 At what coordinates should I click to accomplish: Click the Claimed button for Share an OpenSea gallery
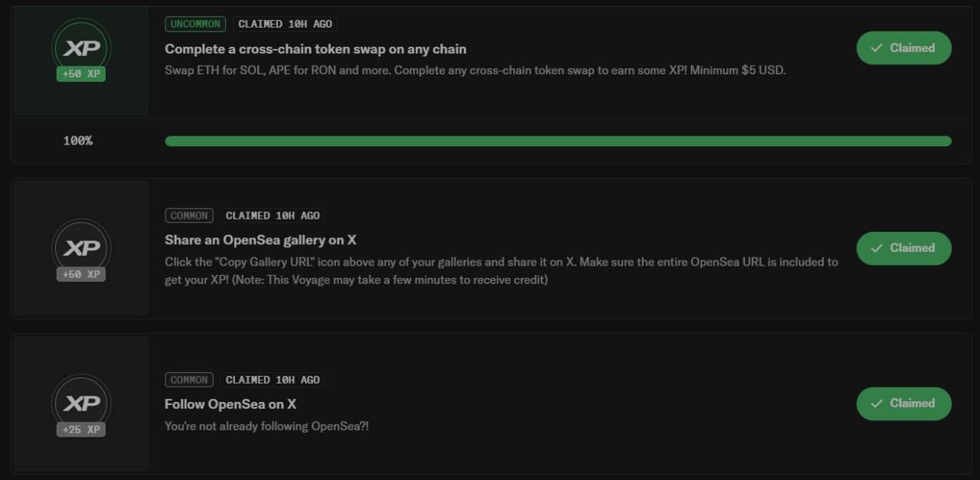(x=903, y=248)
